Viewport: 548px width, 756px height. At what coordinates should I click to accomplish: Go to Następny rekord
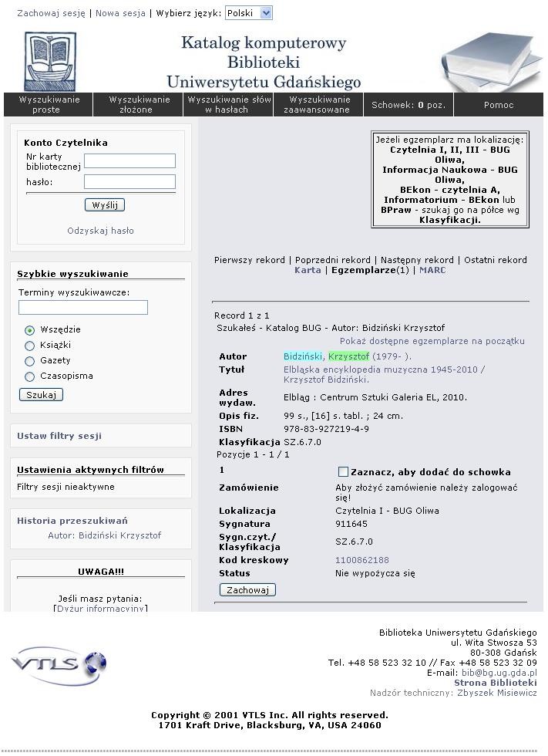tap(417, 260)
